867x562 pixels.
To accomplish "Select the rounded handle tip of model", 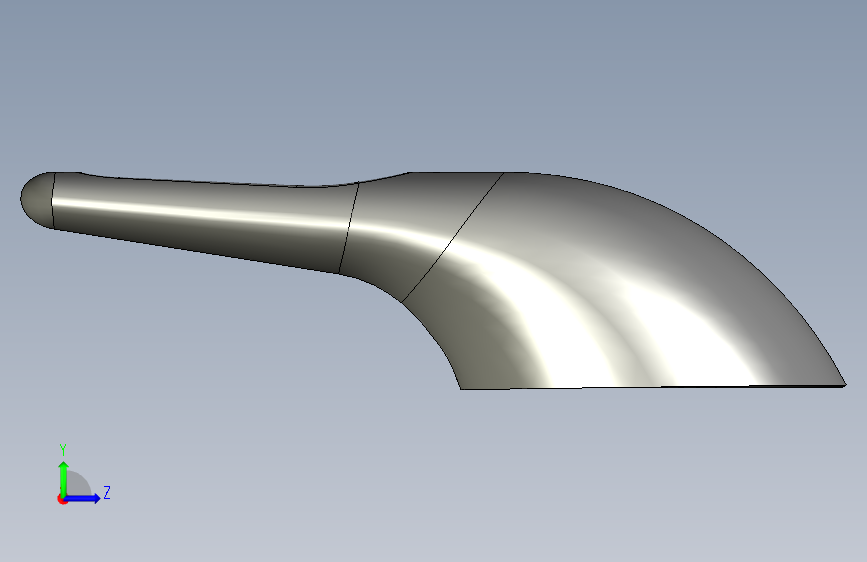I will click(37, 200).
